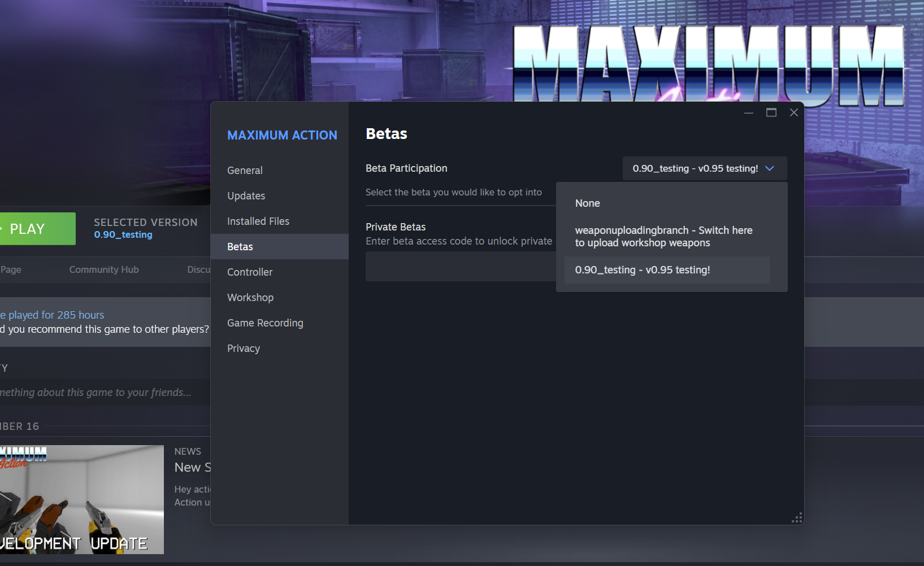Click the MAXIMUM ACTION title heading
The width and height of the screenshot is (924, 566).
click(x=282, y=136)
